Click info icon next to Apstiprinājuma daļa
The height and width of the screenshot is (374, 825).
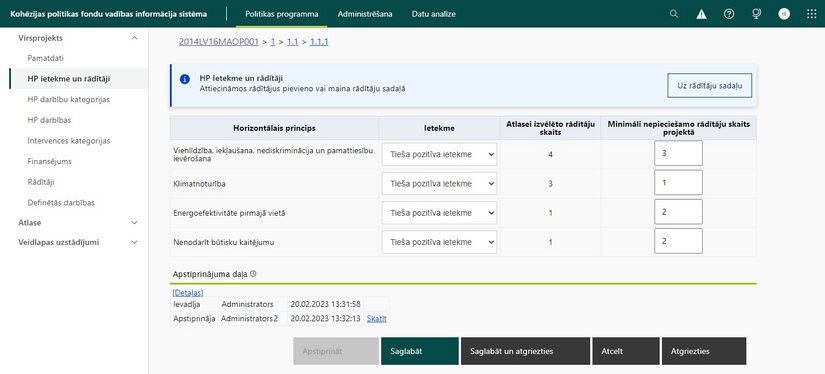(x=254, y=274)
